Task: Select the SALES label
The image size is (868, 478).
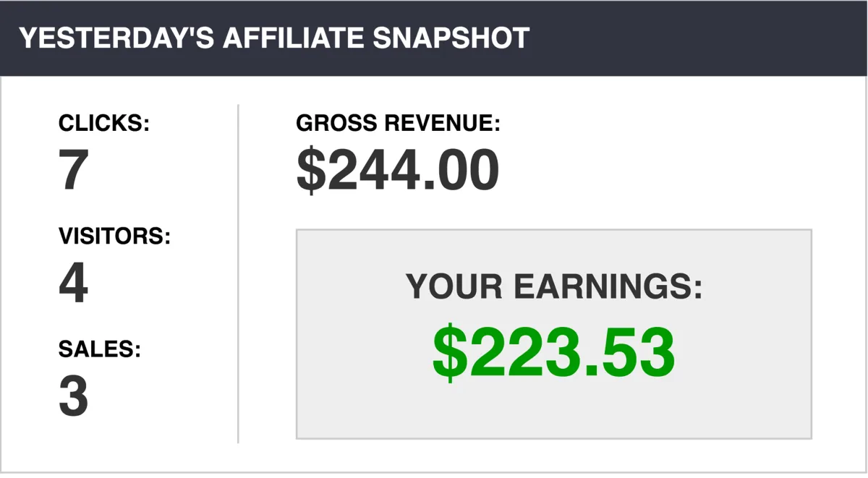Action: 99,349
